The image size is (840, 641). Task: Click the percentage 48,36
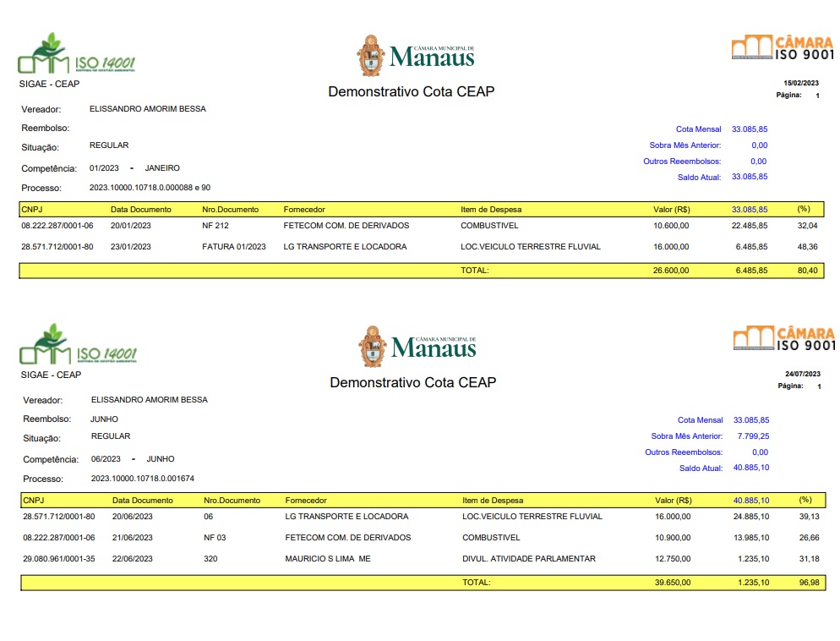pos(807,247)
